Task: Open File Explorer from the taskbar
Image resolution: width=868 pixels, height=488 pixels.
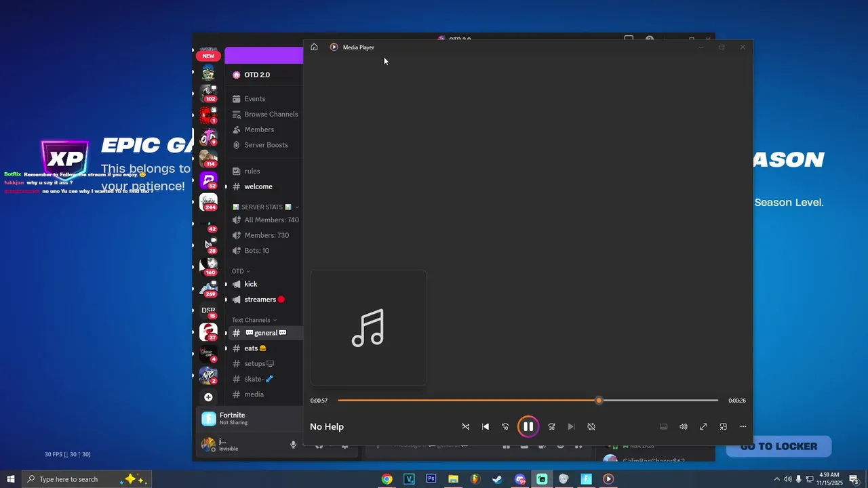Action: (453, 479)
